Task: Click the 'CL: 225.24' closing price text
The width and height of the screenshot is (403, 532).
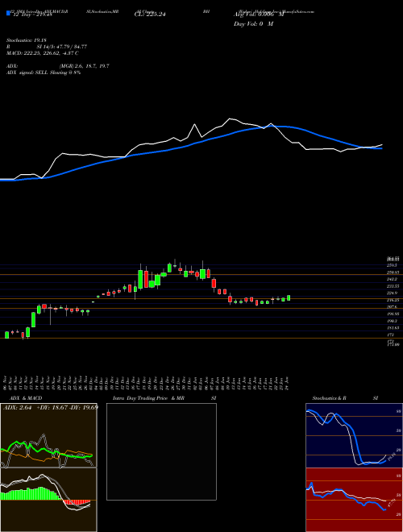Action: tap(150, 15)
